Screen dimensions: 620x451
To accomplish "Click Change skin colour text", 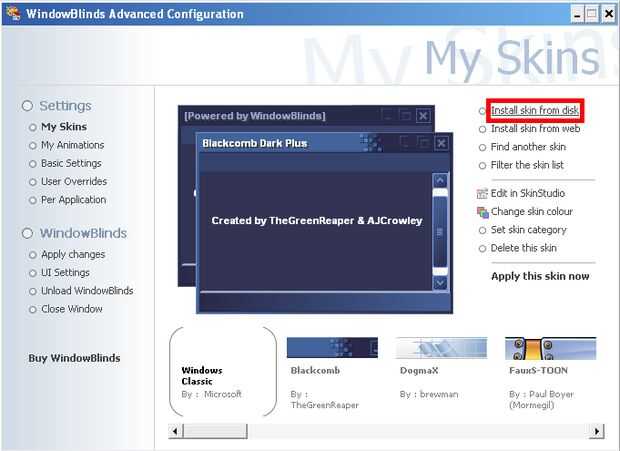I will [532, 211].
